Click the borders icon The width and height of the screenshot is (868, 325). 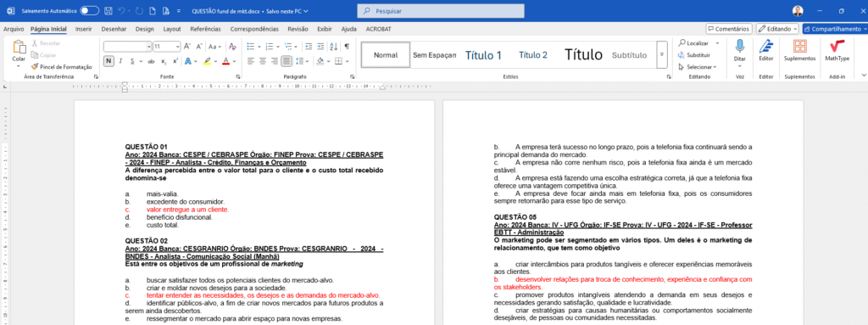click(x=338, y=61)
